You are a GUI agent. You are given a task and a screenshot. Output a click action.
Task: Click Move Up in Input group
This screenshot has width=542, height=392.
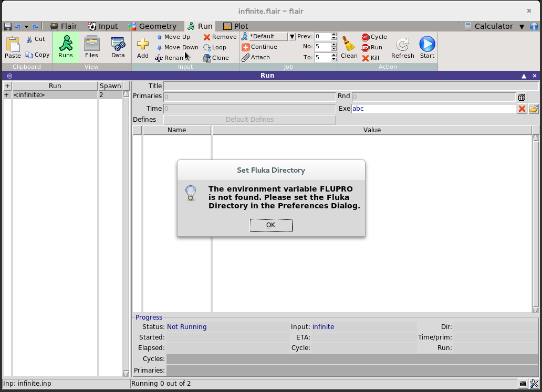pyautogui.click(x=173, y=37)
